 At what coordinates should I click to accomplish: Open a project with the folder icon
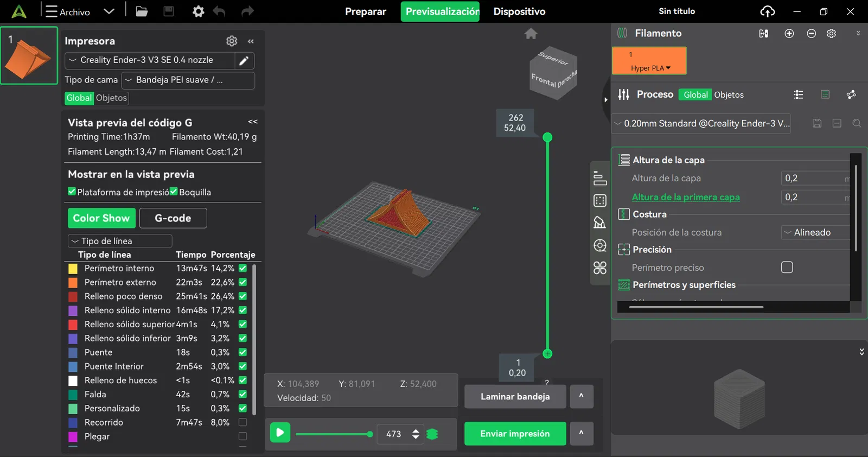(142, 11)
